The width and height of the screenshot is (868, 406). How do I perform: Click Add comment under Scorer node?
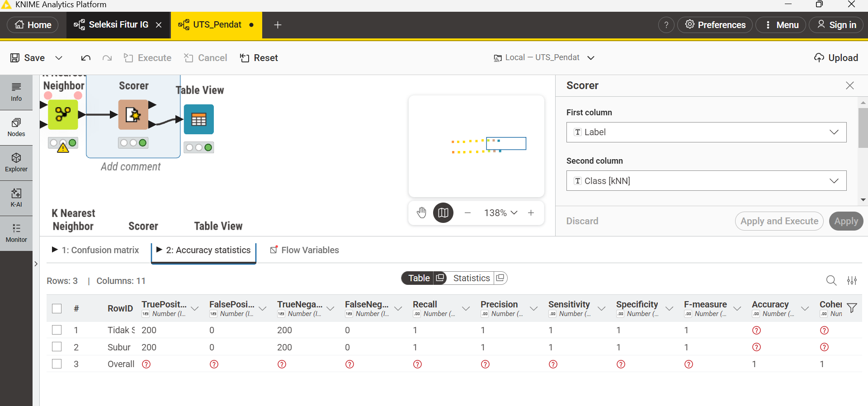tap(131, 167)
